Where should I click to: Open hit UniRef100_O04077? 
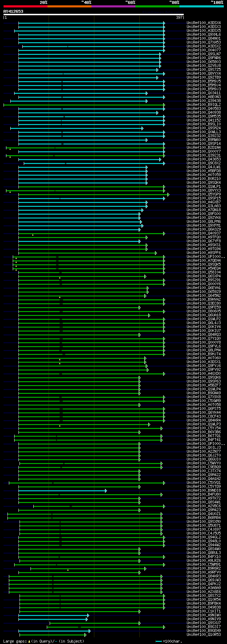click(204, 50)
